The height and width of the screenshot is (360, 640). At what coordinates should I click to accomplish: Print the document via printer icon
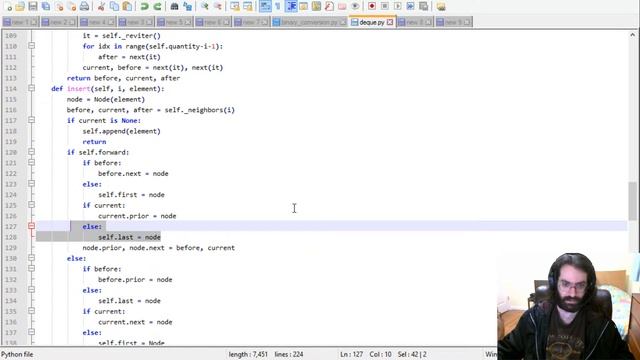[x=84, y=6]
